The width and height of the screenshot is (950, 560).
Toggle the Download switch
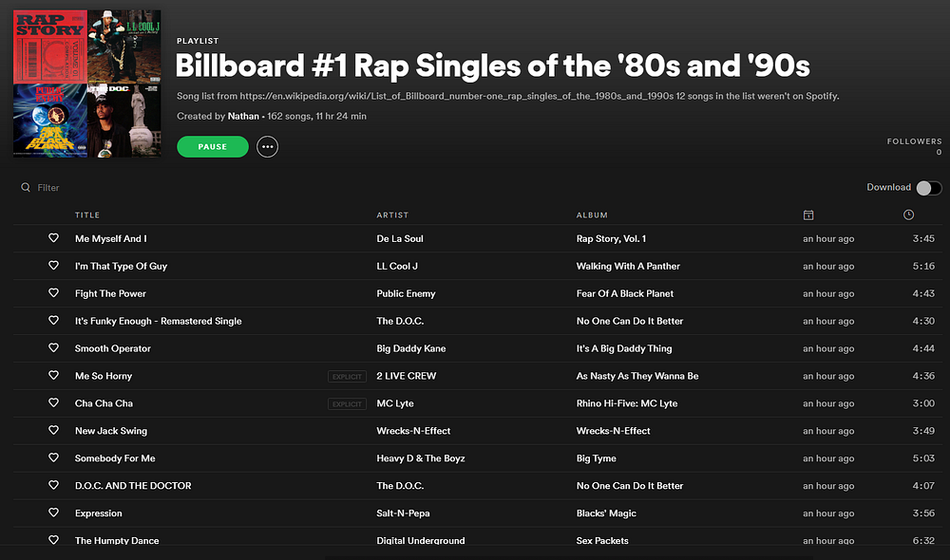coord(928,188)
